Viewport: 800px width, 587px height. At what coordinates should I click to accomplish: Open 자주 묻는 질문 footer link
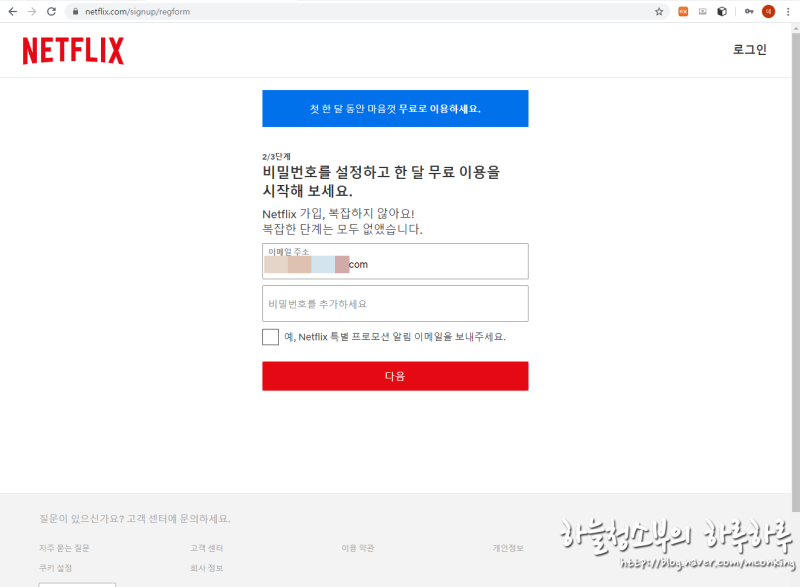click(64, 548)
